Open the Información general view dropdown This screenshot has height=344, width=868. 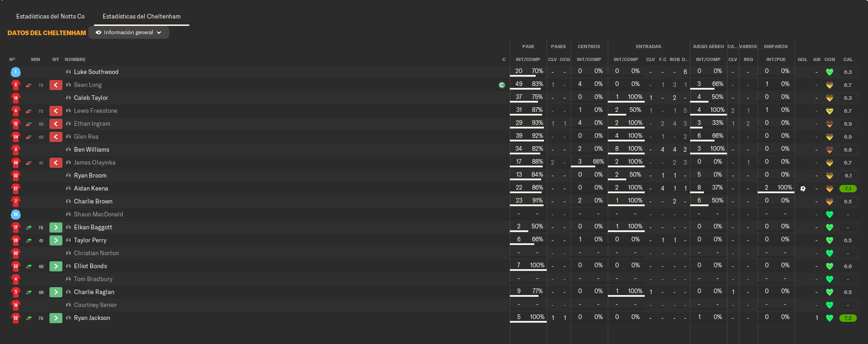coord(128,32)
